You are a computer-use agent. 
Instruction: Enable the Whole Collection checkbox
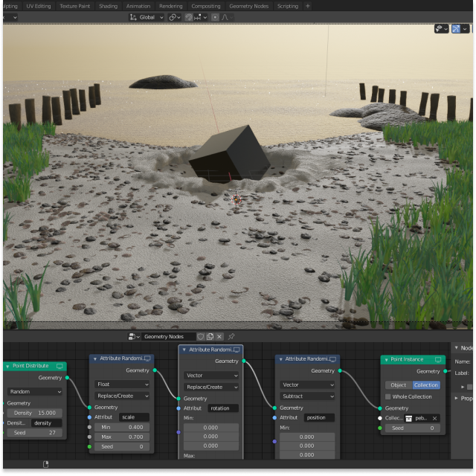tap(387, 396)
